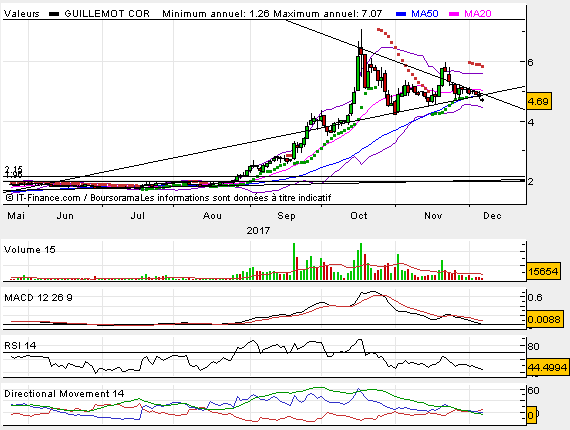This screenshot has height=430, width=570.
Task: Click the IT-Finance.com / Boursorama copyright text
Action: 168,198
